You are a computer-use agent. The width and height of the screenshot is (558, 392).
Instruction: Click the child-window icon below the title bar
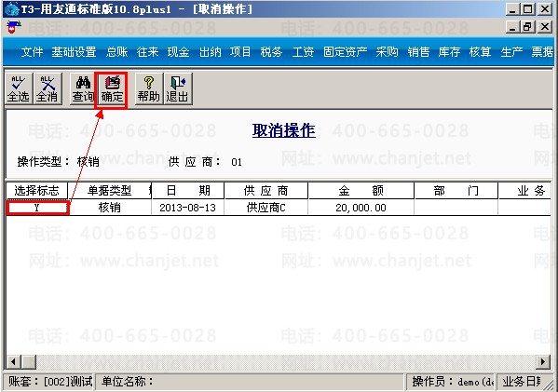[x=14, y=27]
